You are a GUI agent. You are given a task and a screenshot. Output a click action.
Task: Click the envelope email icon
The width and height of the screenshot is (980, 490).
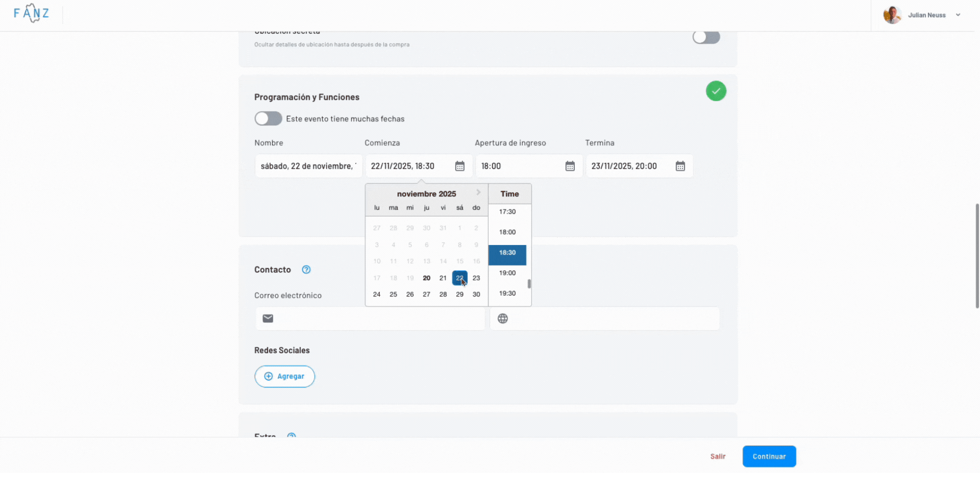click(x=268, y=318)
